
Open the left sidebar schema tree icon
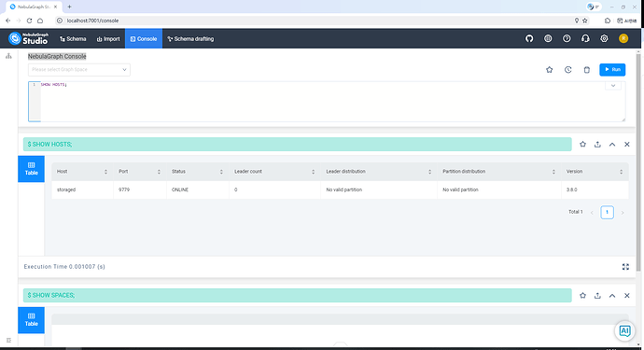(x=8, y=56)
